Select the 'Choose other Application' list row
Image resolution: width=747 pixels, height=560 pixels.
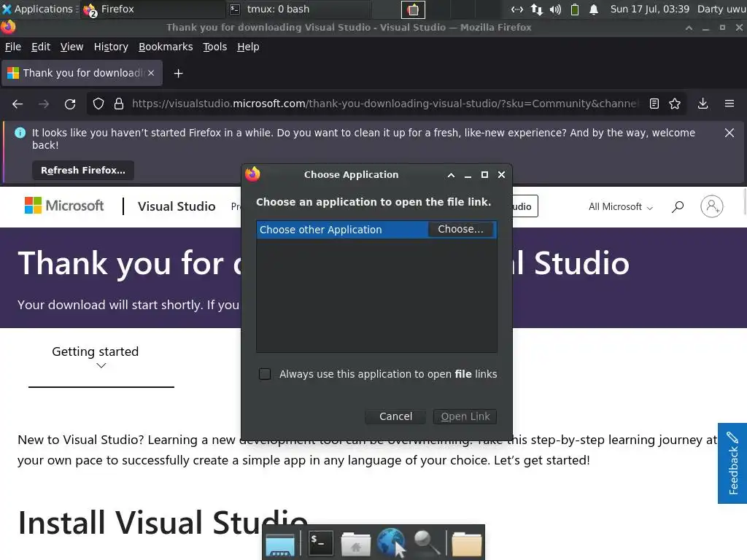[376, 230]
